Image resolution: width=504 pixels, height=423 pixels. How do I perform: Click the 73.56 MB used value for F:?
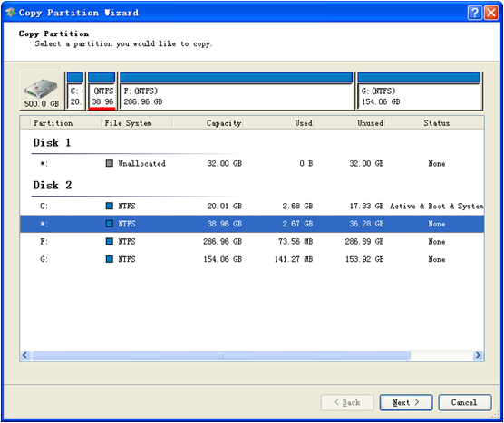coord(296,241)
